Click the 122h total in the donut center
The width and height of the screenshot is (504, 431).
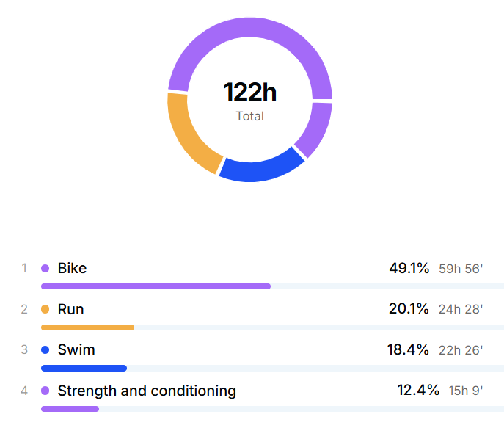[250, 93]
